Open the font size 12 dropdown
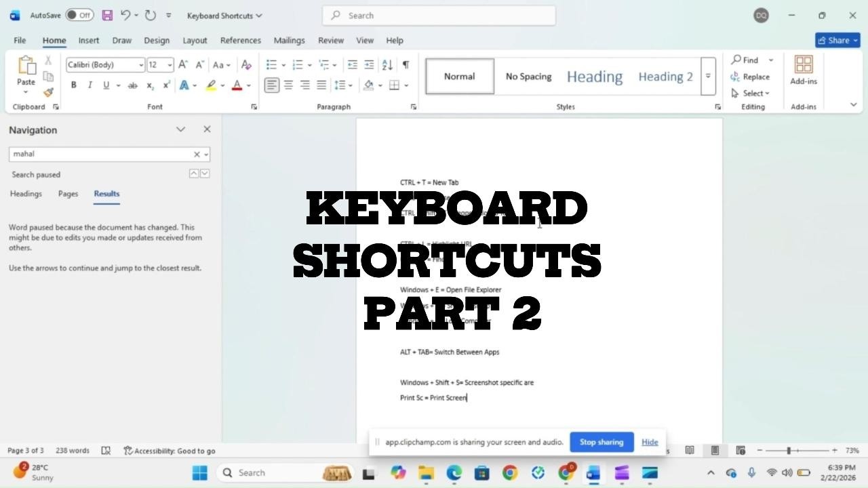Image resolution: width=868 pixels, height=488 pixels. click(170, 65)
